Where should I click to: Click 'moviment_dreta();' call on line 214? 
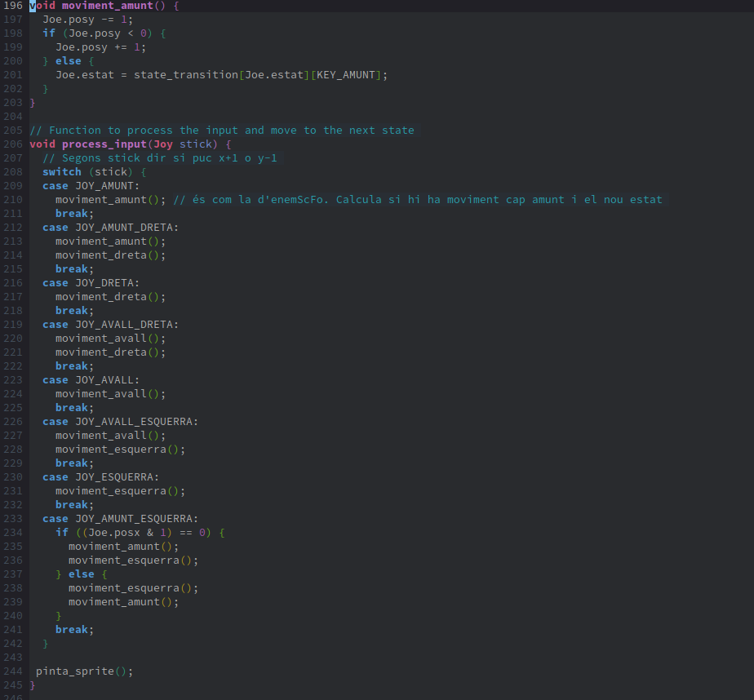point(111,255)
